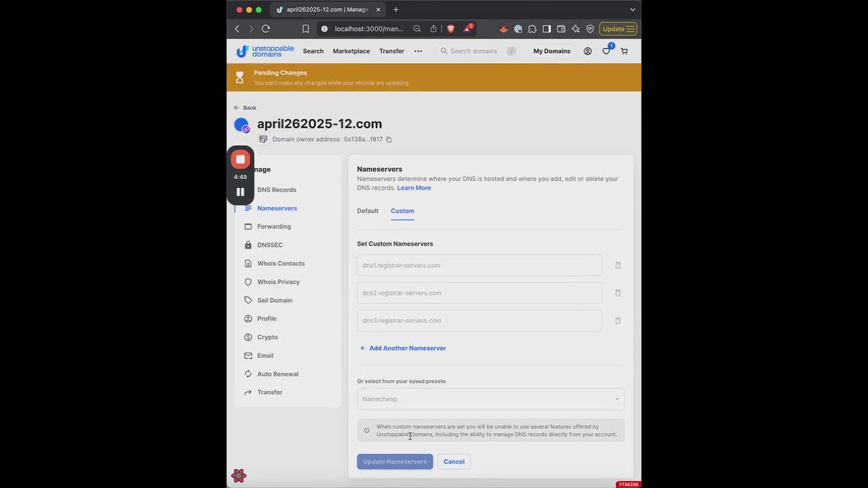Focus the Search domains field
Screen dimensions: 868x488
[478, 51]
